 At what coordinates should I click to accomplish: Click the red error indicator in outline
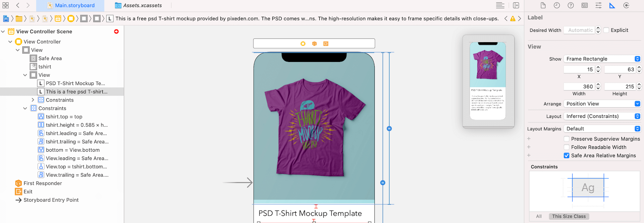click(116, 31)
